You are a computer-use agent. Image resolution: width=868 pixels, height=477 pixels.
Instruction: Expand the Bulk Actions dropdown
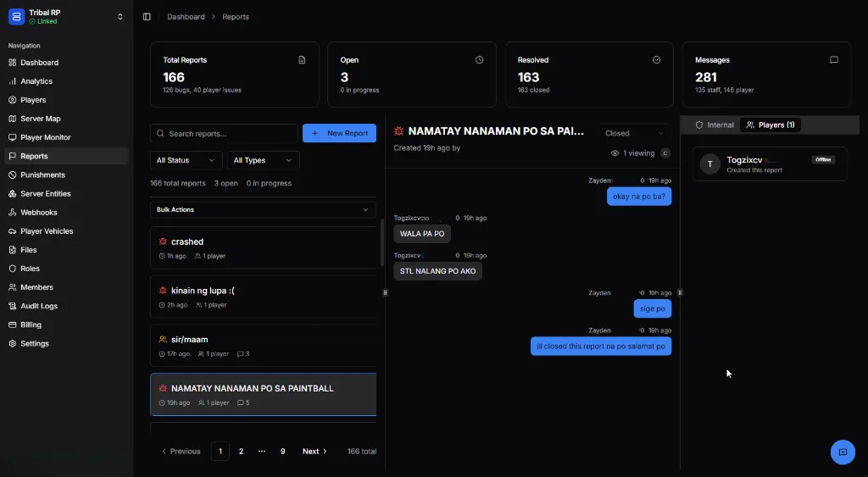coord(263,210)
